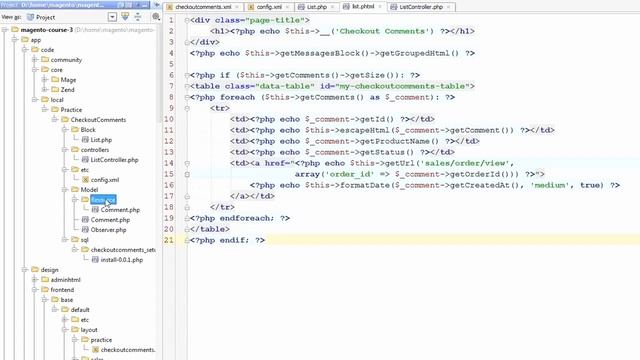This screenshot has width=640, height=360.
Task: Click the install-0.0.1.php file icon
Action: point(95,260)
